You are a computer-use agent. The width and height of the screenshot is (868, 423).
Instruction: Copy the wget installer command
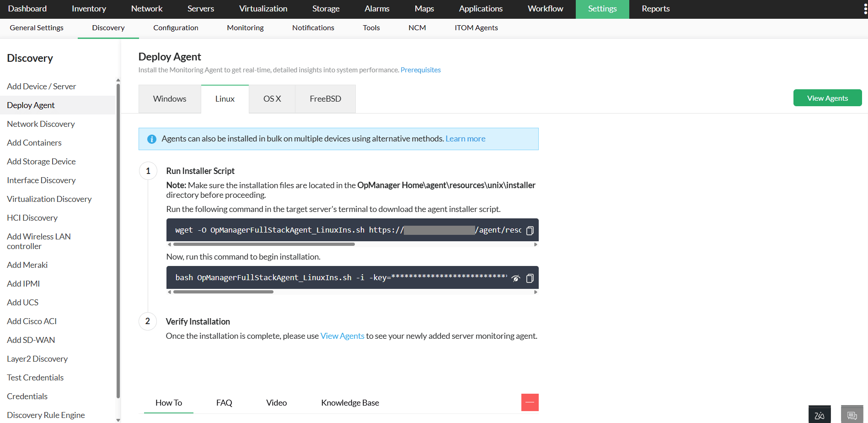point(530,230)
